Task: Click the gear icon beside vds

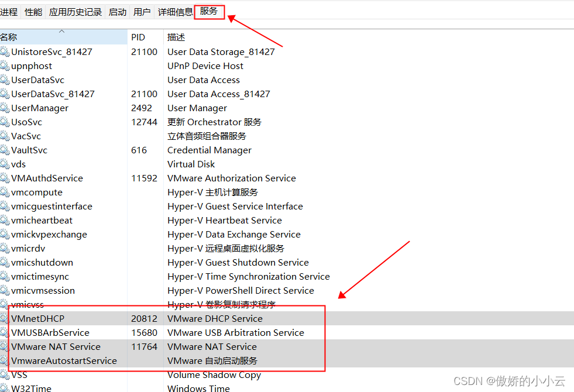Action: click(5, 164)
